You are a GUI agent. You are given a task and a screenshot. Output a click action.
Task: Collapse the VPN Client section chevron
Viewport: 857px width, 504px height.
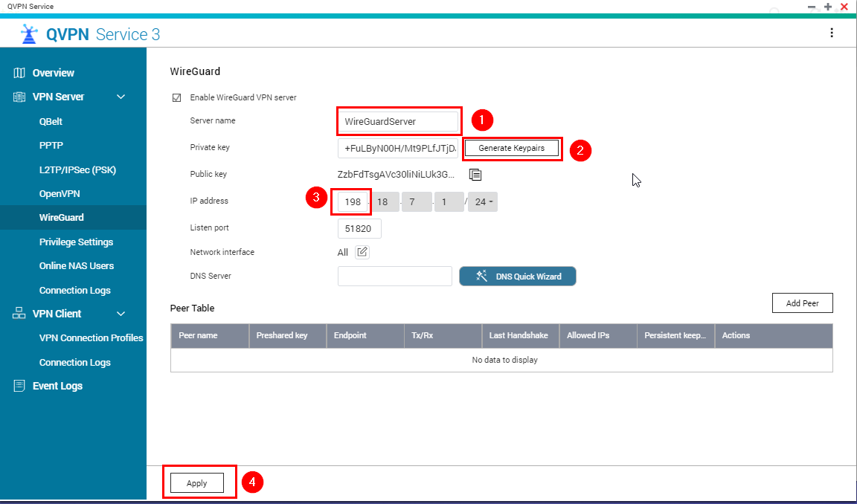coord(121,314)
